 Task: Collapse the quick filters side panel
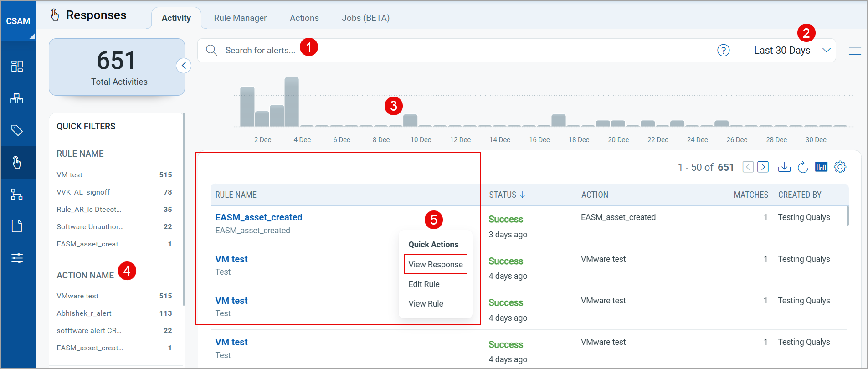184,66
